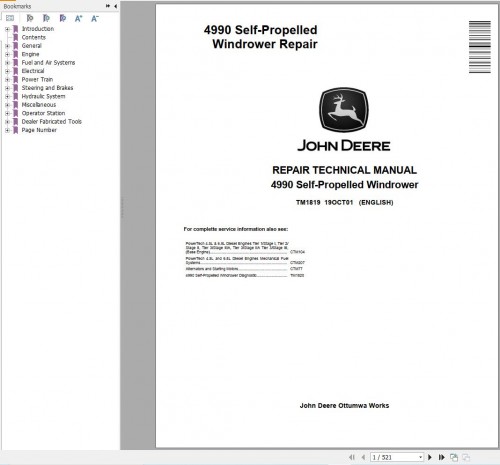Click the purple bookmark icon beside Contents

pyautogui.click(x=15, y=37)
